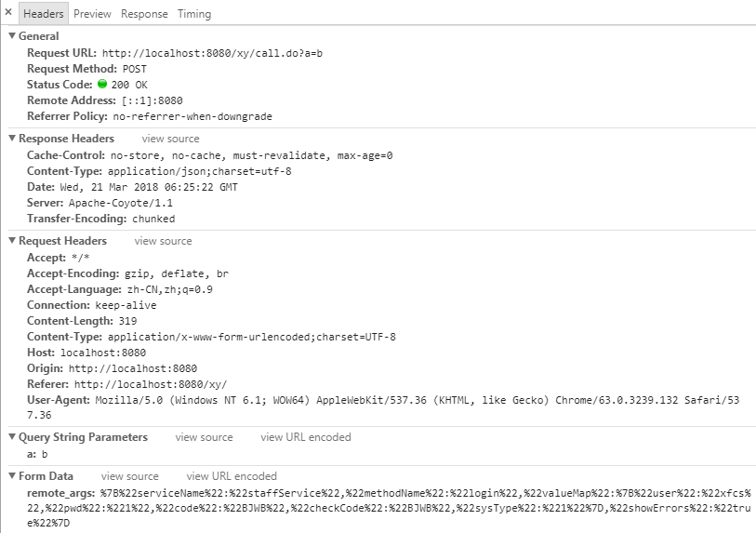This screenshot has height=533, width=756.
Task: Click the Request URL value
Action: (212, 53)
